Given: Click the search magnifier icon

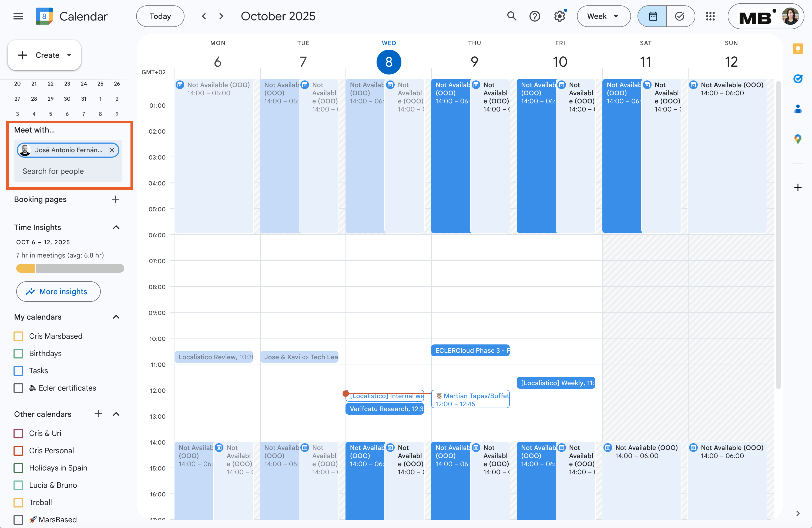Looking at the screenshot, I should [511, 16].
